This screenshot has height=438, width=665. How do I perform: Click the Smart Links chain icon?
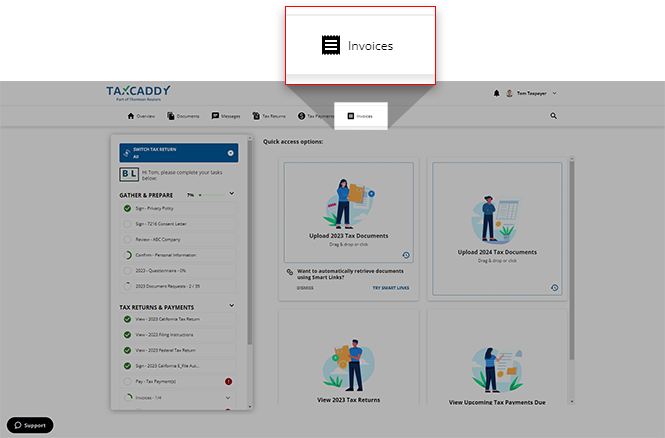tap(290, 272)
